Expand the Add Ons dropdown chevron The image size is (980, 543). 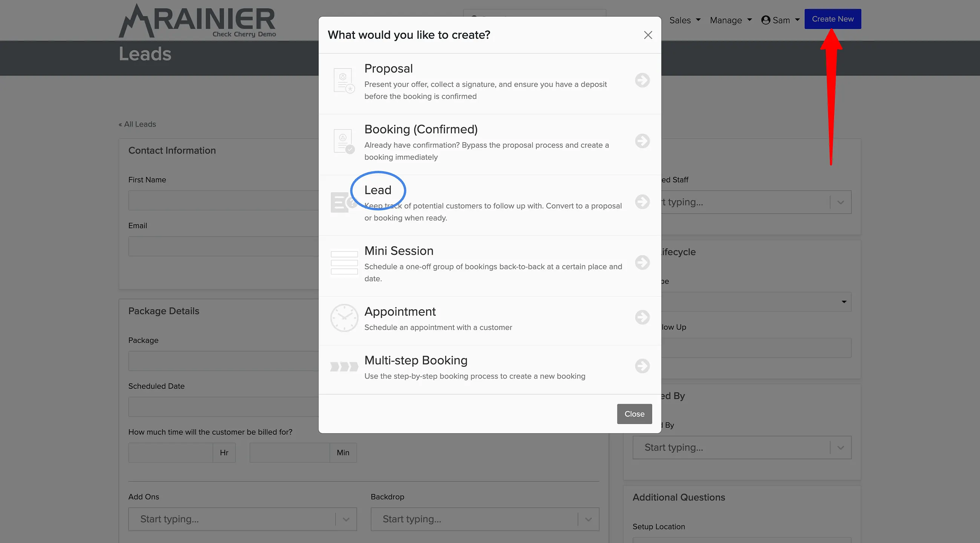pos(346,519)
